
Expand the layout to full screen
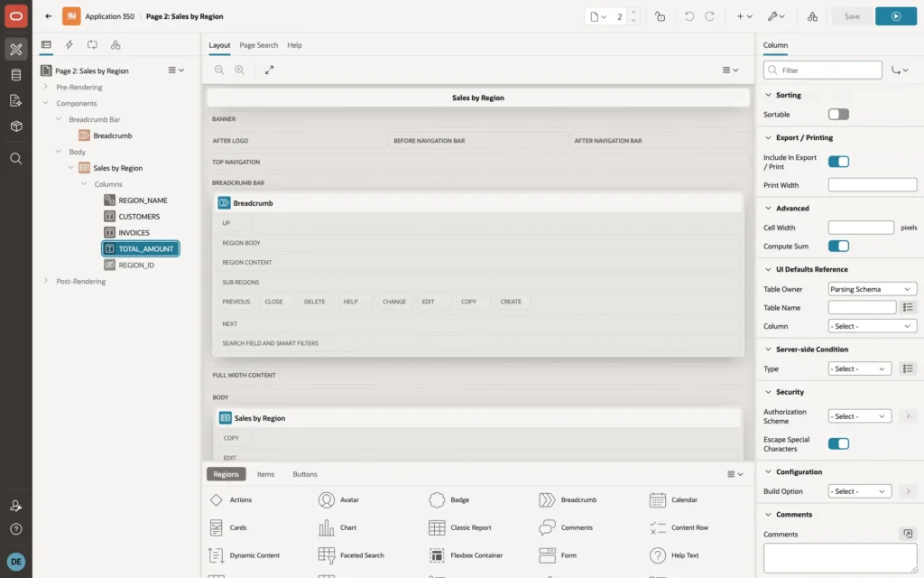(x=269, y=70)
